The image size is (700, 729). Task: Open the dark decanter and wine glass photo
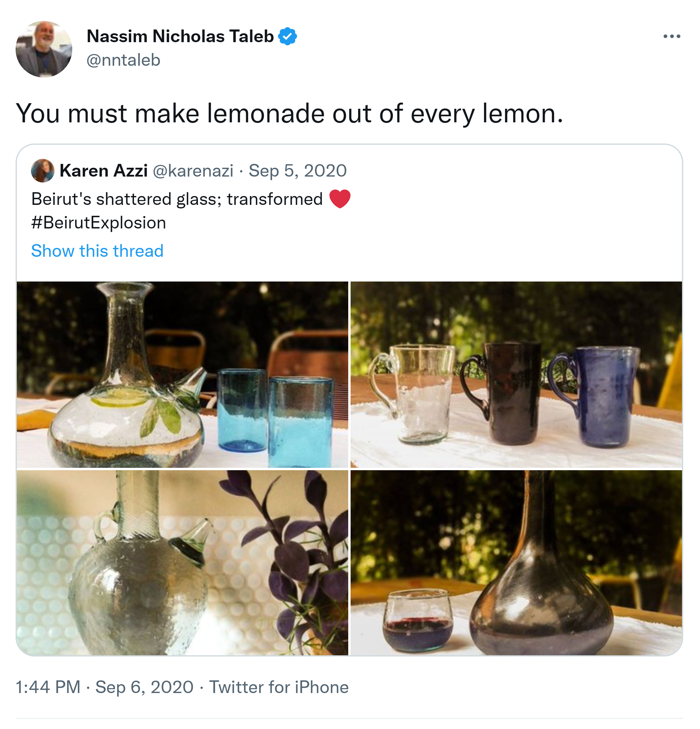(516, 562)
